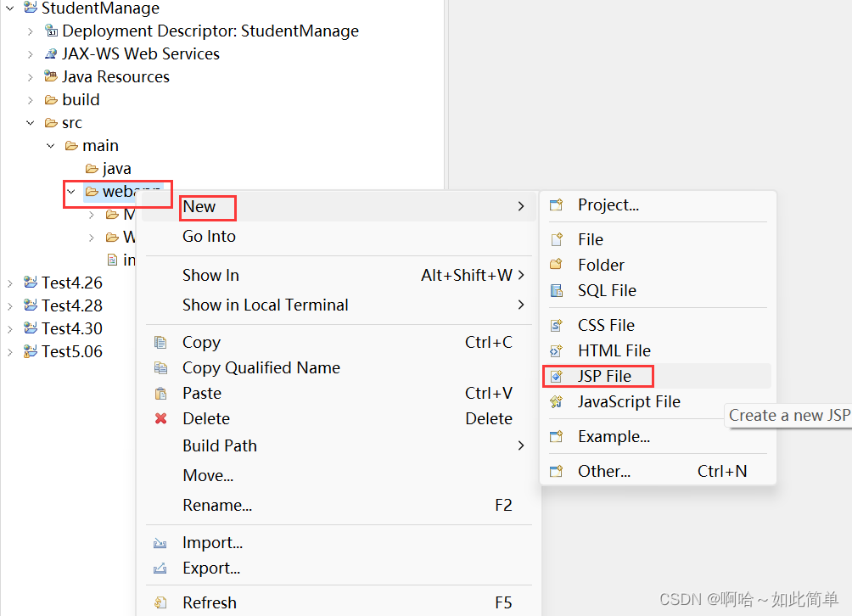Click the JSP File icon in submenu
The width and height of the screenshot is (852, 616).
click(557, 376)
